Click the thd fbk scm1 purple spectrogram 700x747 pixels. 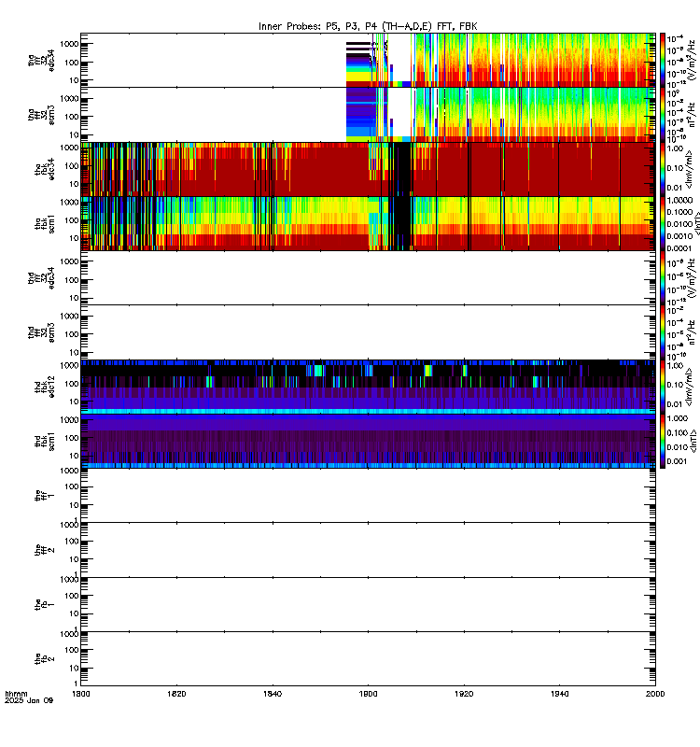[x=368, y=441]
